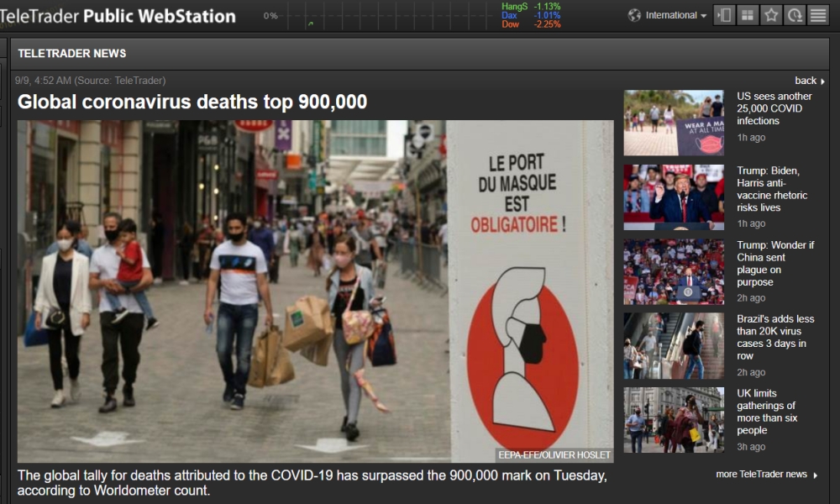Image resolution: width=840 pixels, height=504 pixels.
Task: Open the US 25,000 COVID infections thumbnail
Action: tap(674, 123)
